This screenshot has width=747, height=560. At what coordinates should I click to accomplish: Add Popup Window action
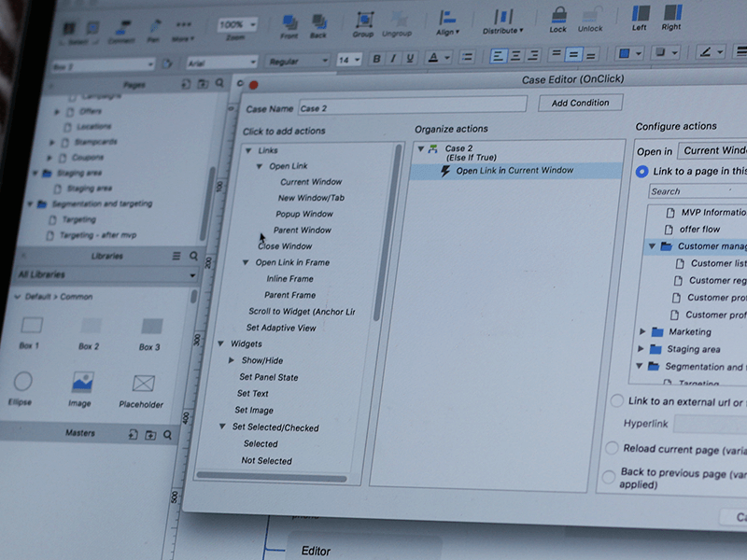(x=304, y=214)
